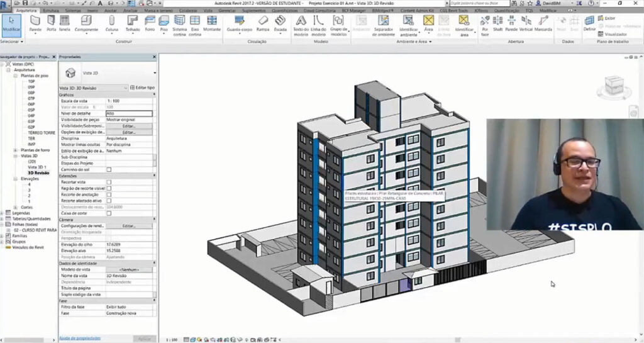Select the Parede wall tool
Viewport: 644px width, 343px height.
coord(35,23)
